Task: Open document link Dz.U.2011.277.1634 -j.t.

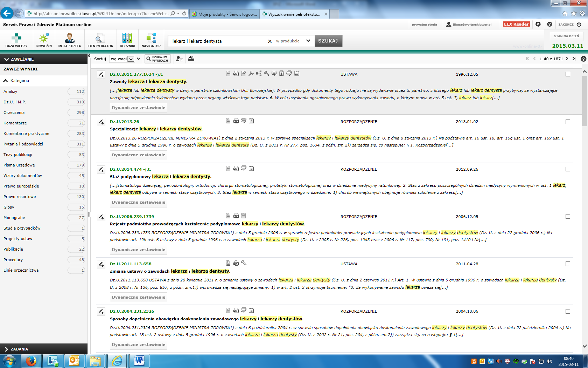Action: [x=136, y=74]
